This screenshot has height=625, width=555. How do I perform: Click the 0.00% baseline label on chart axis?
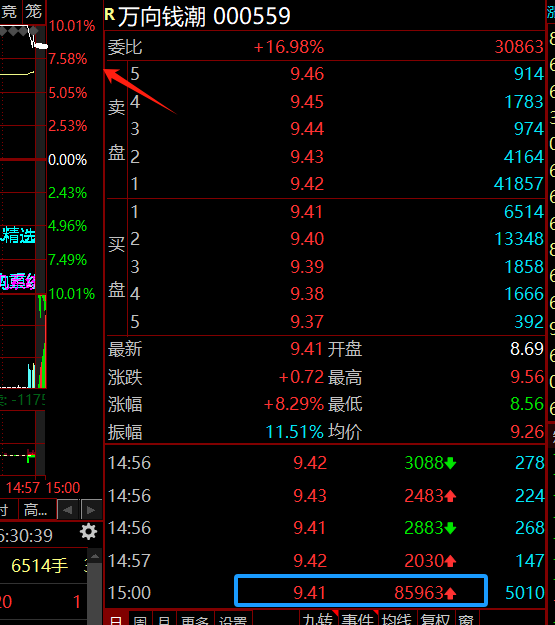[x=67, y=160]
